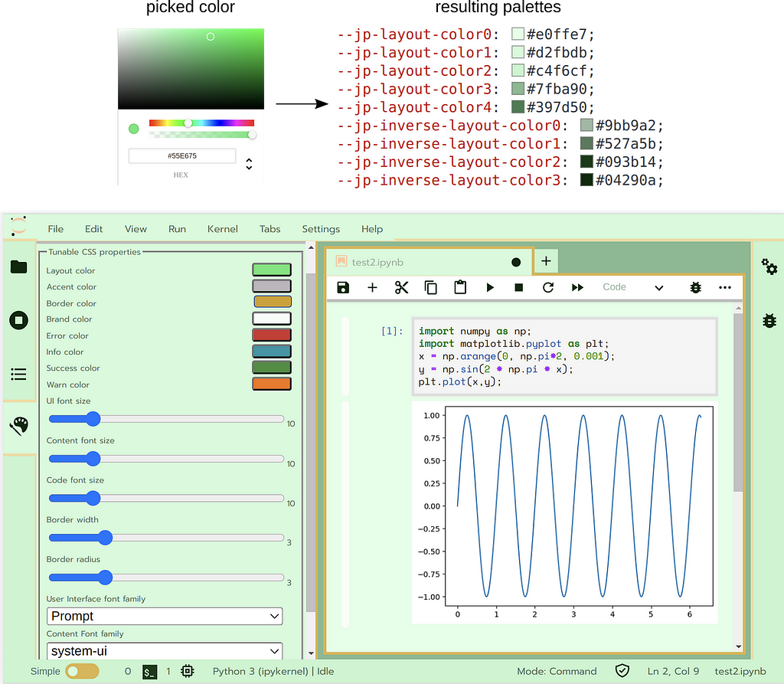Click the hex format switcher arrows

pyautogui.click(x=249, y=164)
